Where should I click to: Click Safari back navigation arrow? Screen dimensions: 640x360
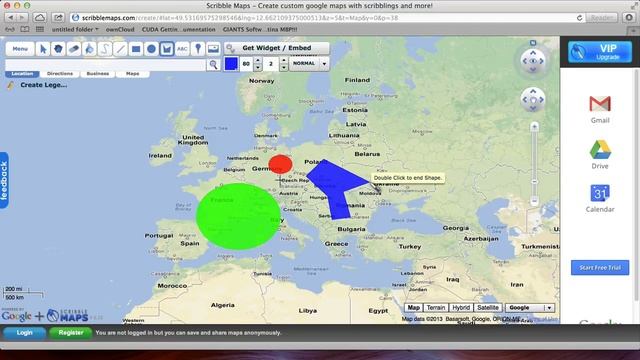click(x=11, y=18)
